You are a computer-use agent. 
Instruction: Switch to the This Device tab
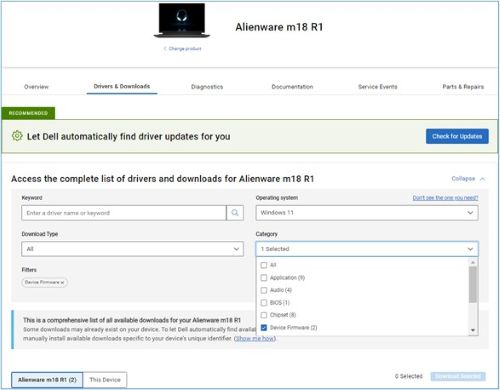point(105,380)
